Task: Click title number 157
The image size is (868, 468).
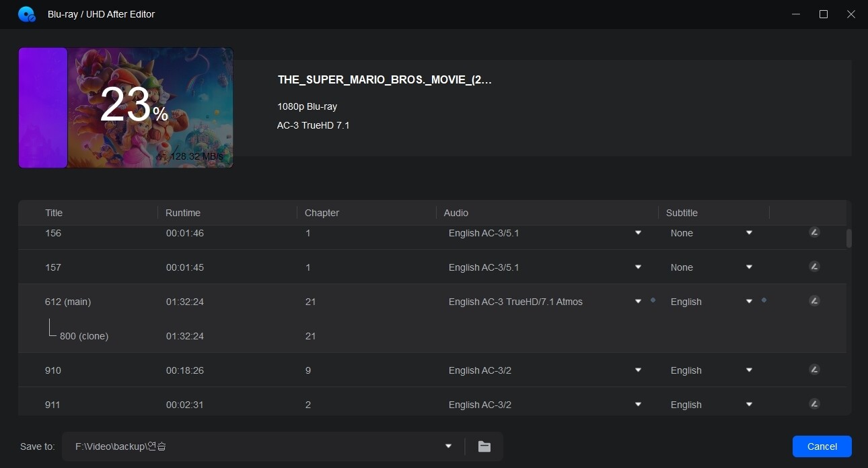Action: pyautogui.click(x=53, y=267)
